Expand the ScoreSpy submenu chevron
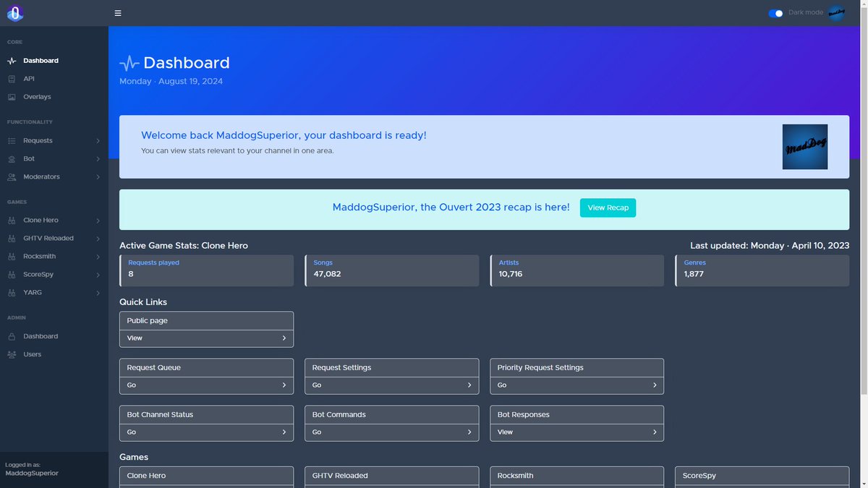Screen dimensions: 868x488 [98, 274]
